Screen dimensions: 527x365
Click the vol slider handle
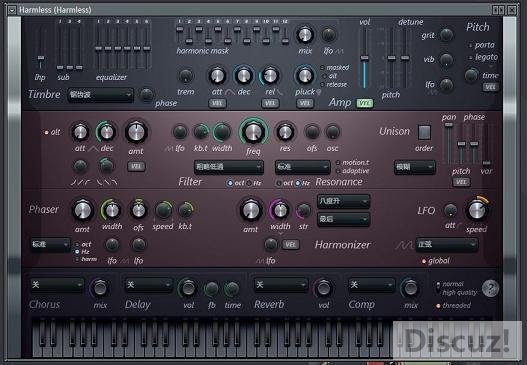pos(364,57)
